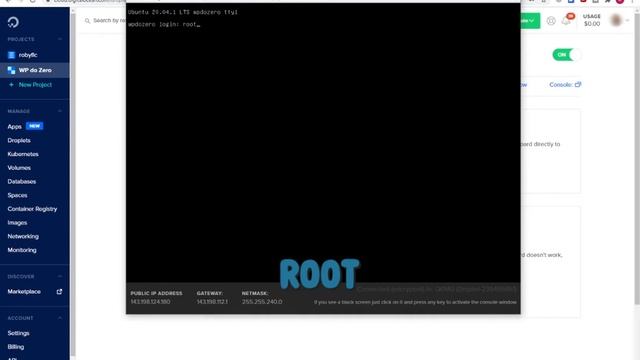This screenshot has height=360, width=640.
Task: Toggle the droplet ON power switch
Action: [567, 55]
